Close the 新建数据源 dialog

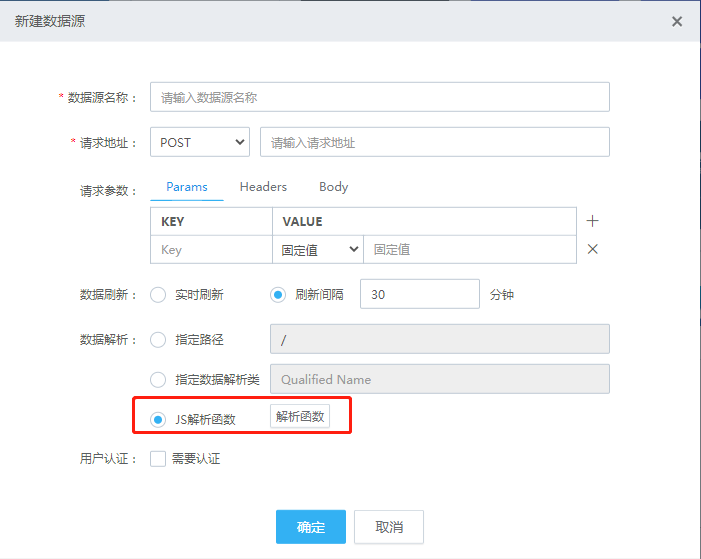pos(677,21)
